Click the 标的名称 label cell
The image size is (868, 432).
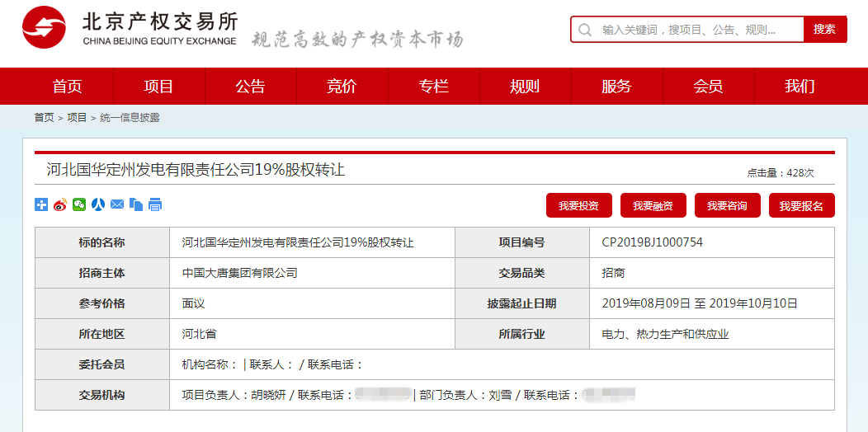[x=101, y=242]
